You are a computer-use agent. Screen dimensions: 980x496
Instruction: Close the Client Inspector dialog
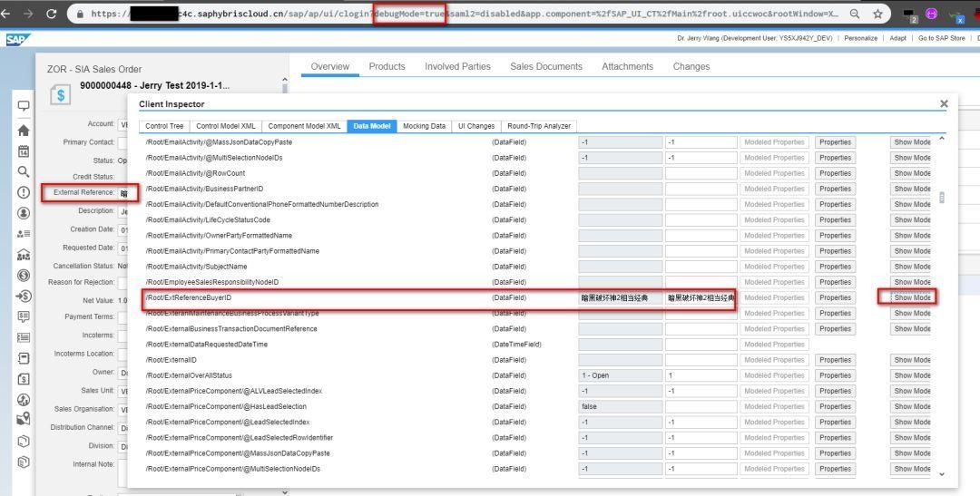[944, 103]
